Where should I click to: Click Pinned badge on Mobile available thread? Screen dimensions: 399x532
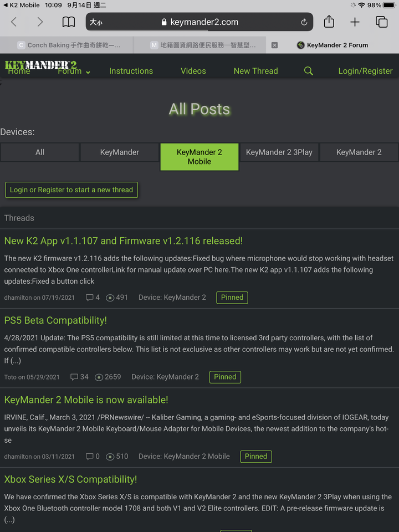256,456
